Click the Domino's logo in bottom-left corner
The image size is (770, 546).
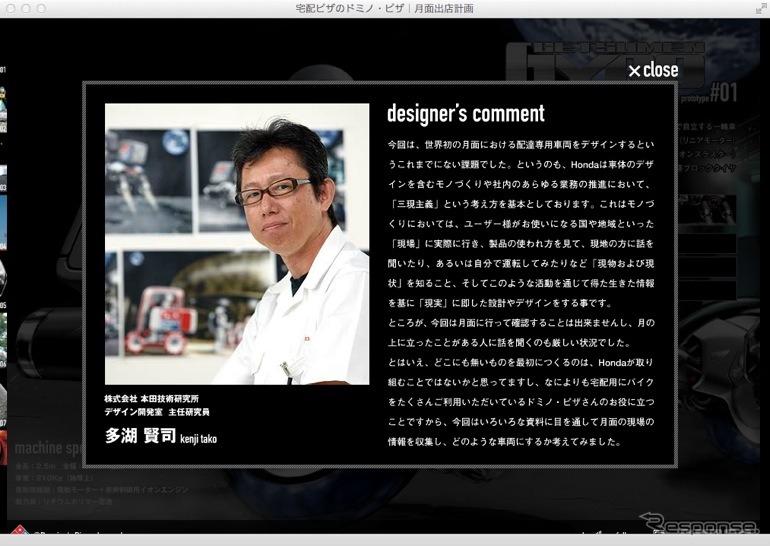click(17, 532)
